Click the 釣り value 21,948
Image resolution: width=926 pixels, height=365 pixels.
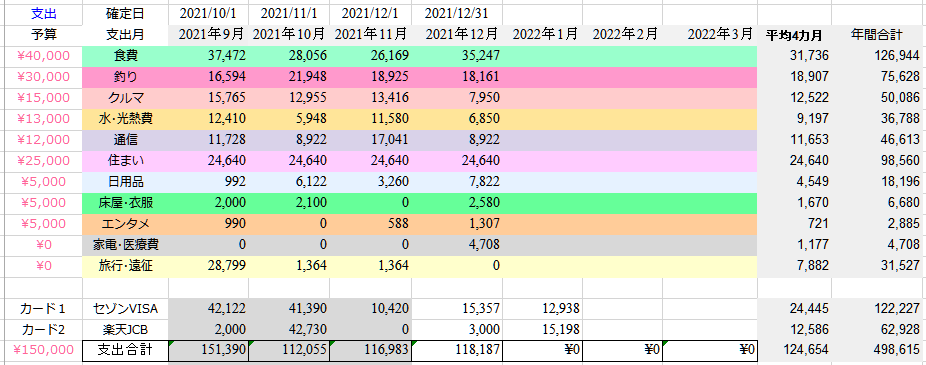(x=289, y=77)
